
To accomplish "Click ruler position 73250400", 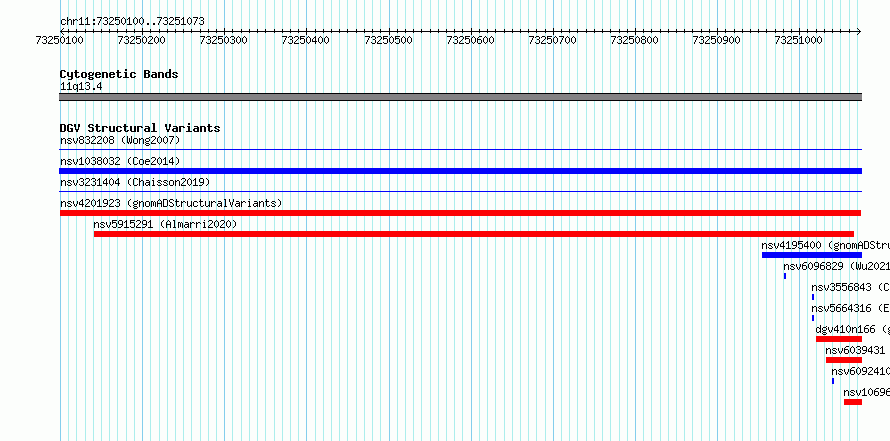I will pyautogui.click(x=305, y=40).
